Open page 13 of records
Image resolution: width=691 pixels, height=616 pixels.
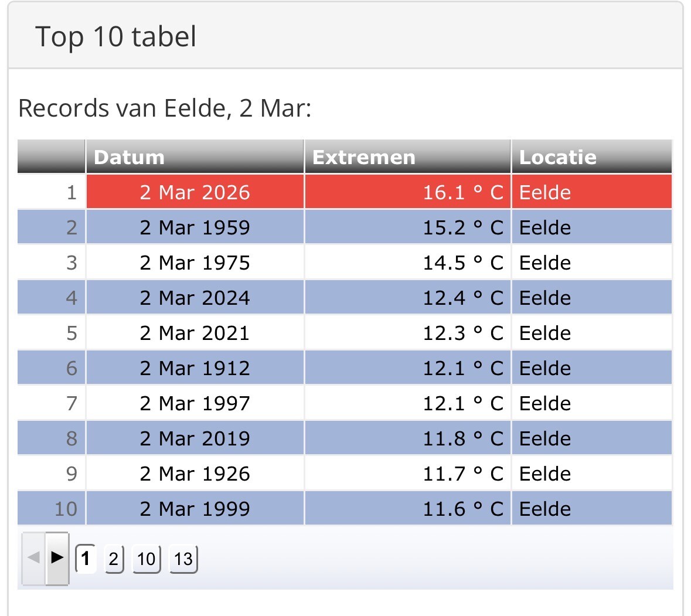(183, 559)
